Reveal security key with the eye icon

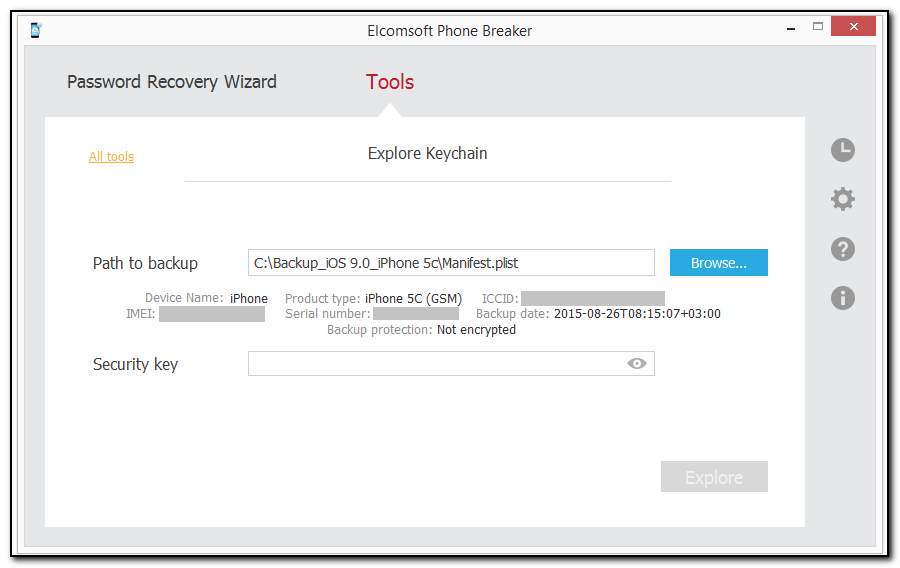pyautogui.click(x=637, y=364)
